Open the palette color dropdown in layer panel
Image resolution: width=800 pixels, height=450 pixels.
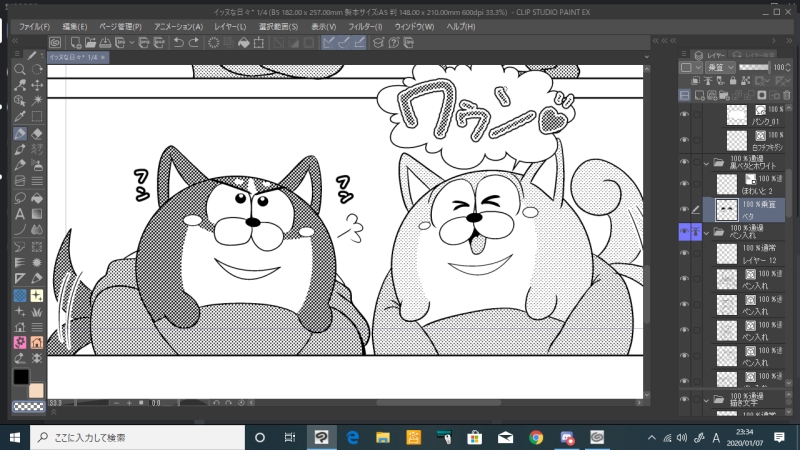point(691,67)
